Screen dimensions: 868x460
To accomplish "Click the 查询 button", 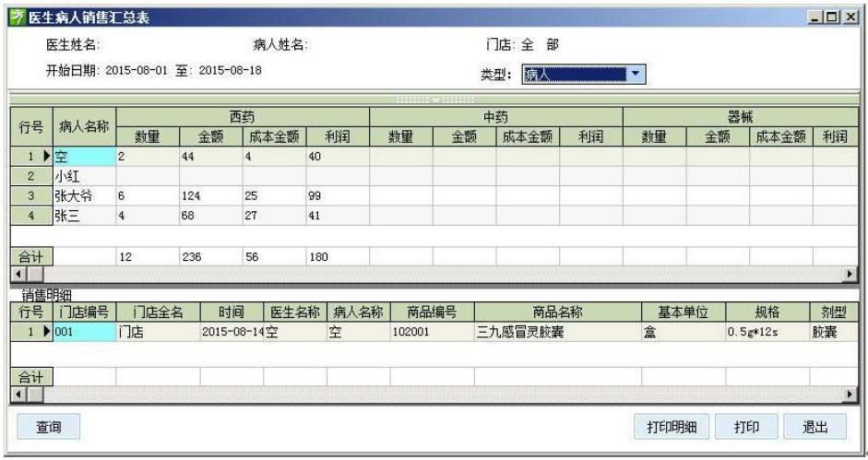I will 49,427.
